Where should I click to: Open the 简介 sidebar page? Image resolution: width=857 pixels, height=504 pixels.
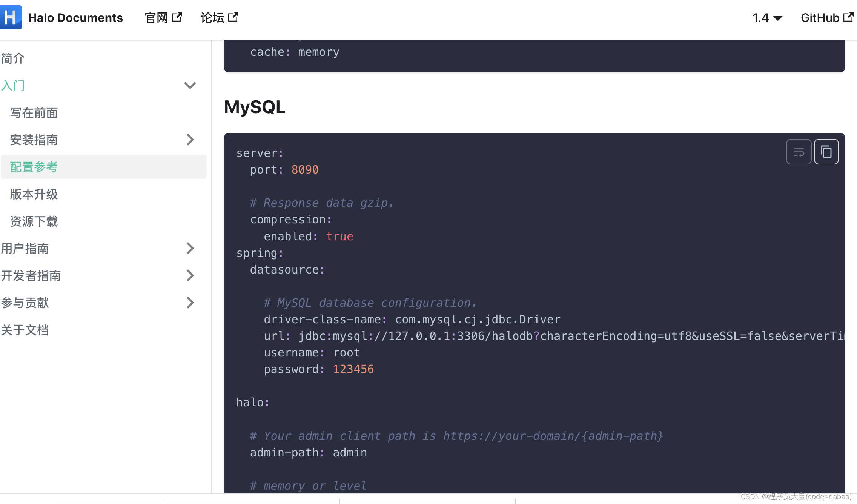pyautogui.click(x=13, y=58)
